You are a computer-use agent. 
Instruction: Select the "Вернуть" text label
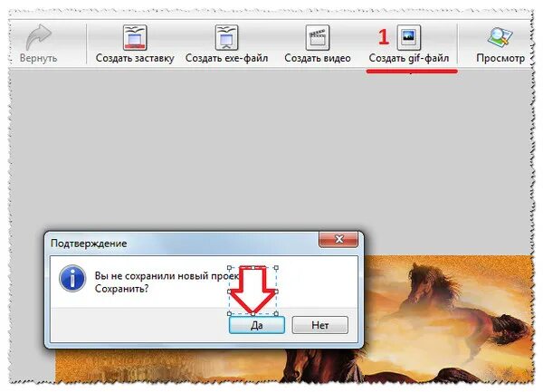(x=38, y=58)
